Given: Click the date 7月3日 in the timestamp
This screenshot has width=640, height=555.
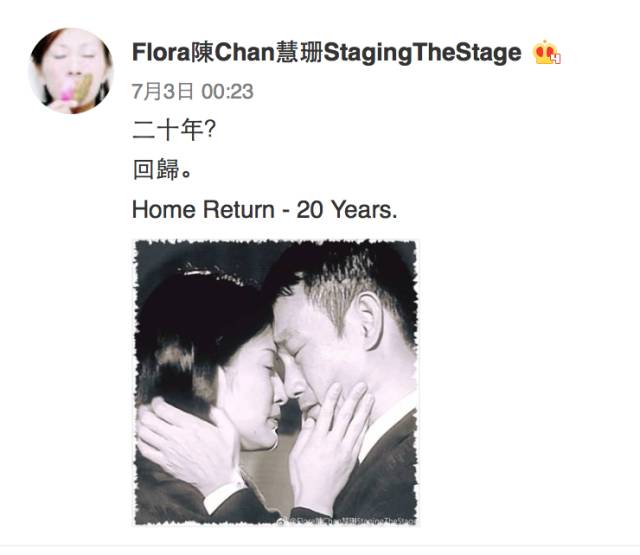Looking at the screenshot, I should tap(162, 91).
